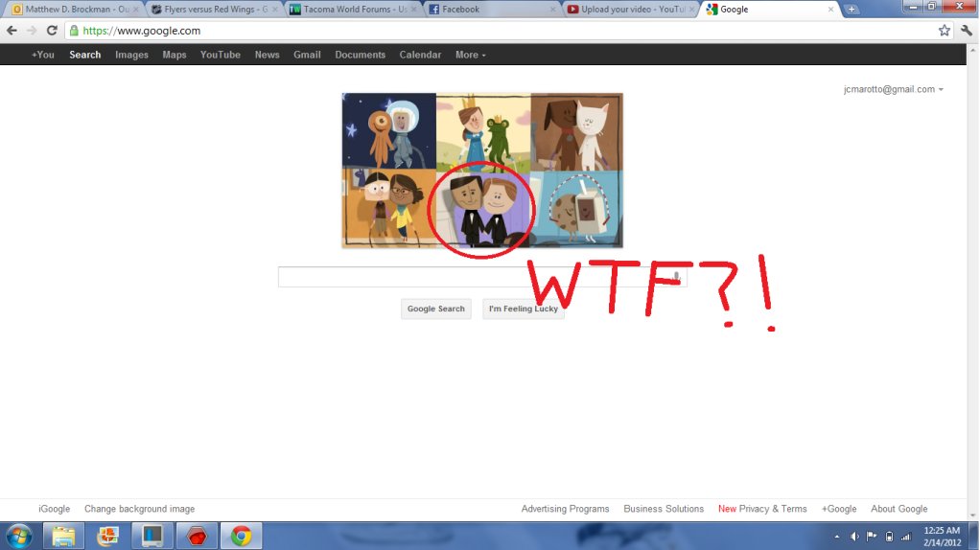Open the monitor-shaped taskbar application
The image size is (980, 550).
click(152, 537)
